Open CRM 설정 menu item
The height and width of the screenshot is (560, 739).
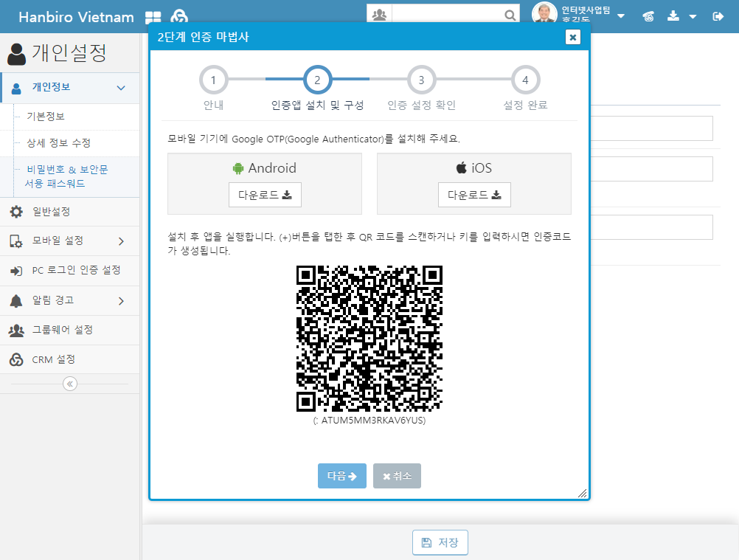point(70,359)
